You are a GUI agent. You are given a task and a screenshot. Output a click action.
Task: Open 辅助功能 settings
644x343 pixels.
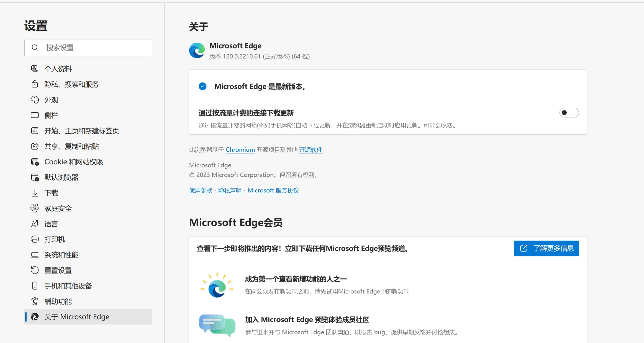tap(88, 301)
